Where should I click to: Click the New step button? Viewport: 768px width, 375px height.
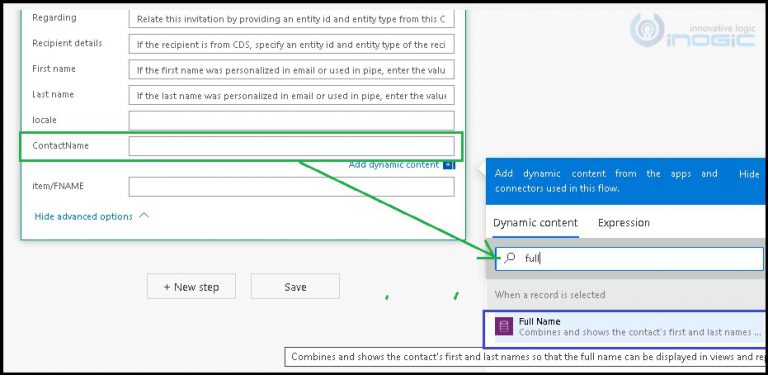(191, 286)
